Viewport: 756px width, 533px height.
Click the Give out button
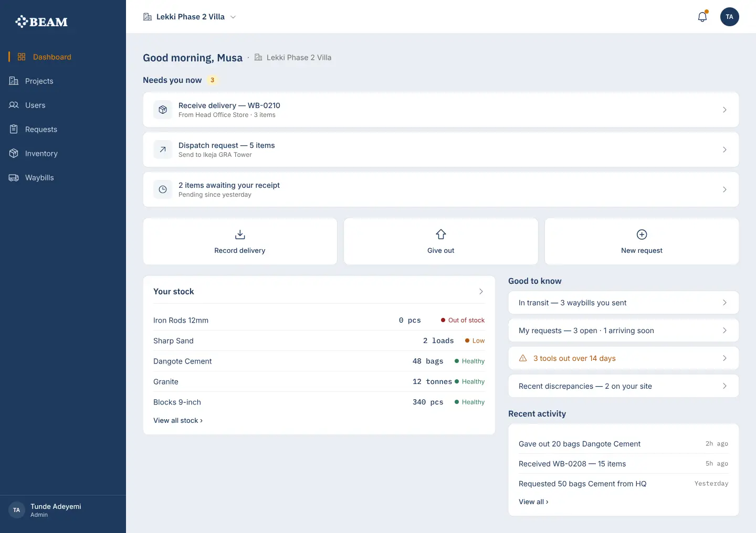pyautogui.click(x=441, y=241)
